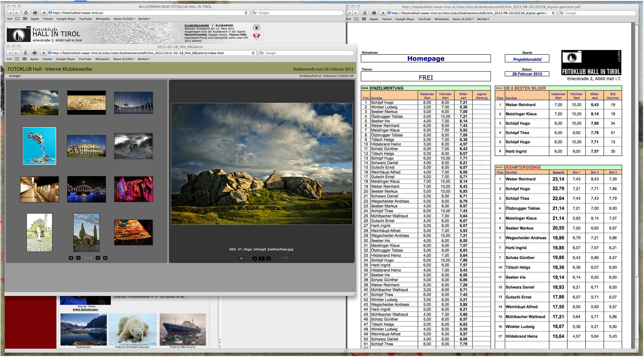Viewport: 644px width, 357px height.
Task: Click Home icon in gallery window toolbar
Action: coord(25,53)
